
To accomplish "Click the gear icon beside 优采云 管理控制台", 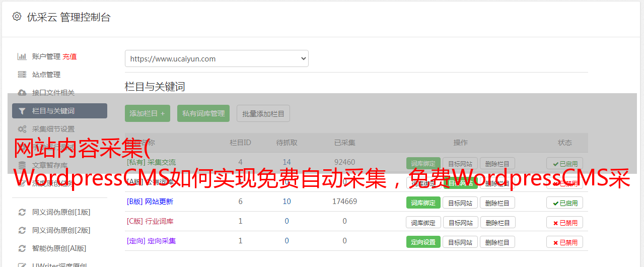I will 17,17.
